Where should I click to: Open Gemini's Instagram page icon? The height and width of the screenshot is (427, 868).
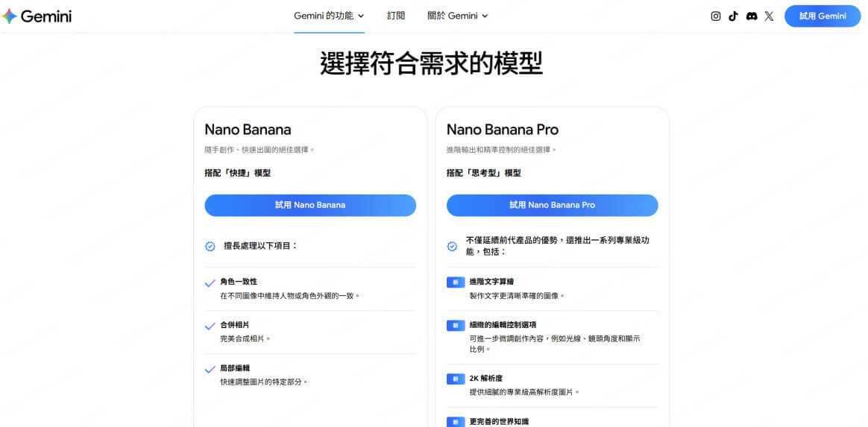click(716, 16)
